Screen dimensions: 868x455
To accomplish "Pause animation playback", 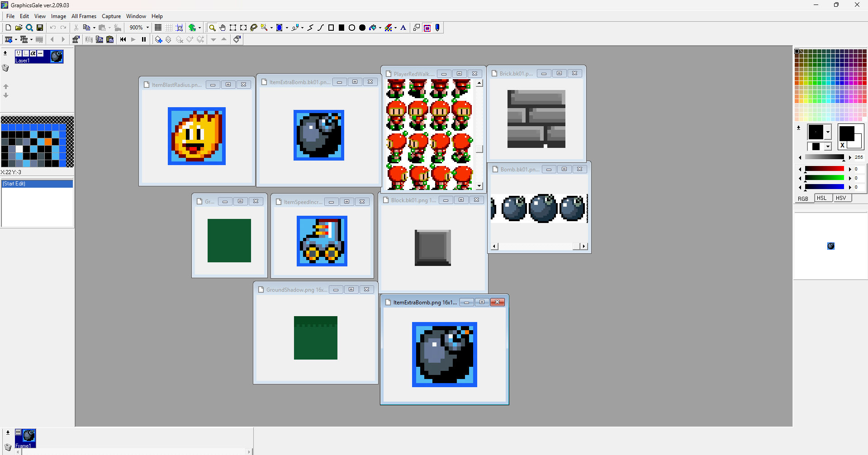I will point(144,39).
